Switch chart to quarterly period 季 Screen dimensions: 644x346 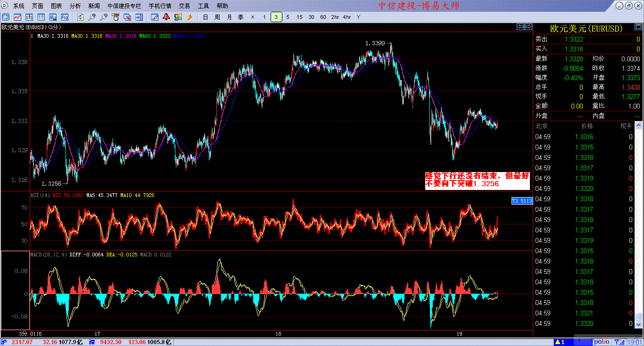241,17
